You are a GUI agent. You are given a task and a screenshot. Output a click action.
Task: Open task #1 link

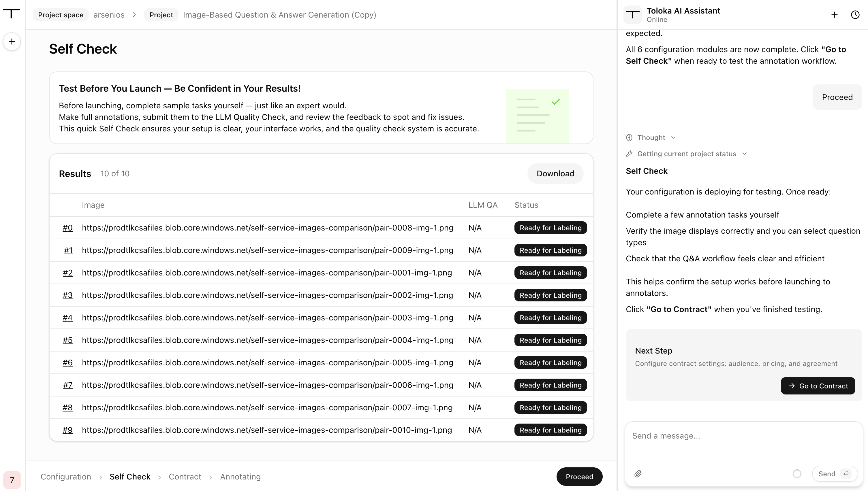[x=68, y=250]
